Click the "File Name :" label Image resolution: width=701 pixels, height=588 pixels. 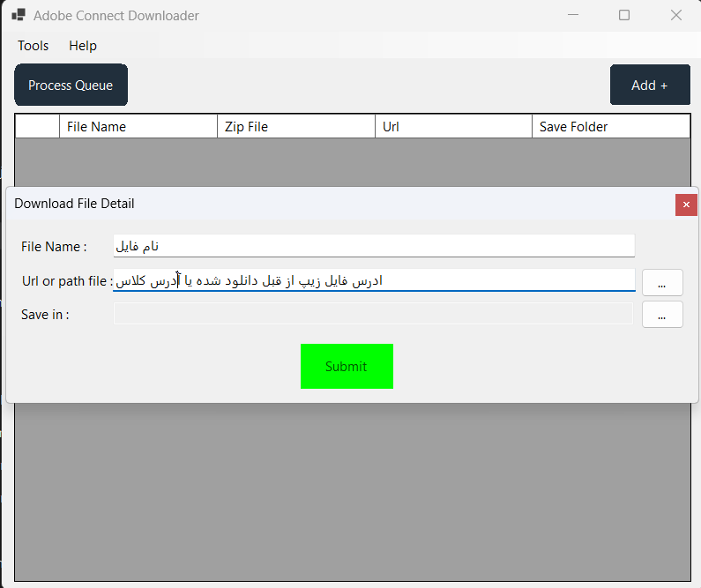[54, 247]
